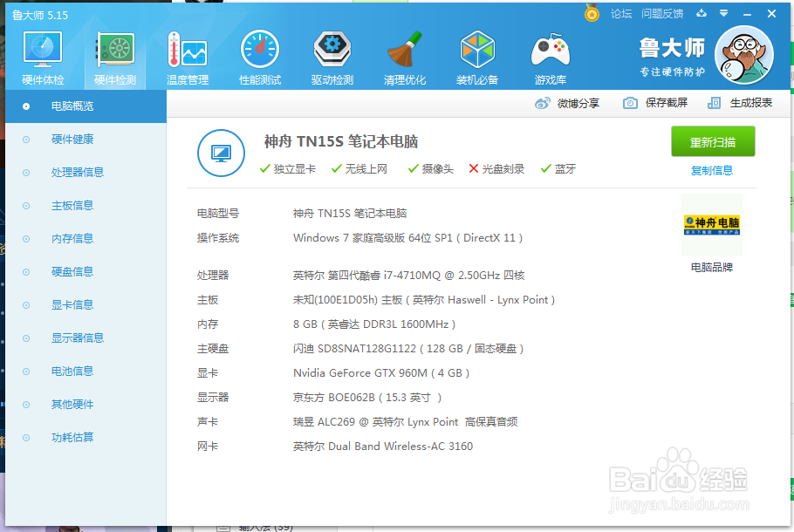Image resolution: width=794 pixels, height=532 pixels.
Task: Click the gold medal icon in title bar
Action: [x=592, y=13]
